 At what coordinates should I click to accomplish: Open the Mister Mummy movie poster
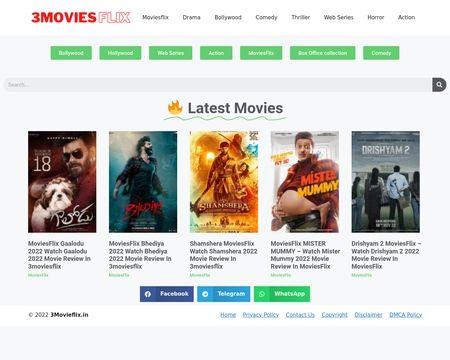pos(305,182)
